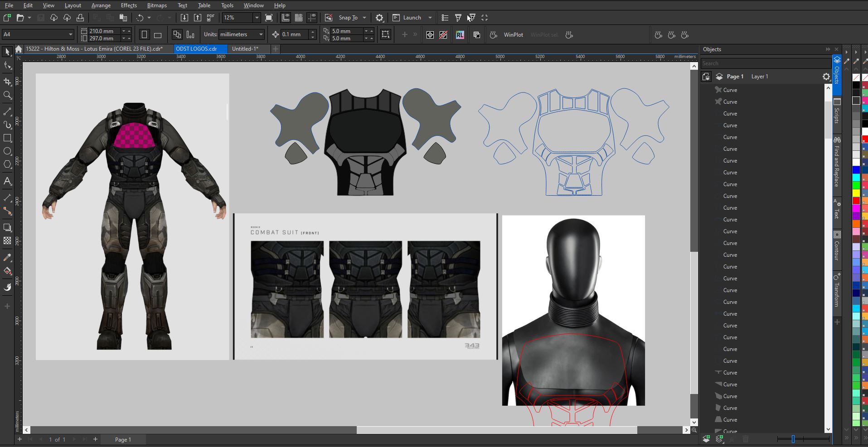The width and height of the screenshot is (868, 447).
Task: Open the dropdown arrow beside Open
Action: pyautogui.click(x=29, y=18)
